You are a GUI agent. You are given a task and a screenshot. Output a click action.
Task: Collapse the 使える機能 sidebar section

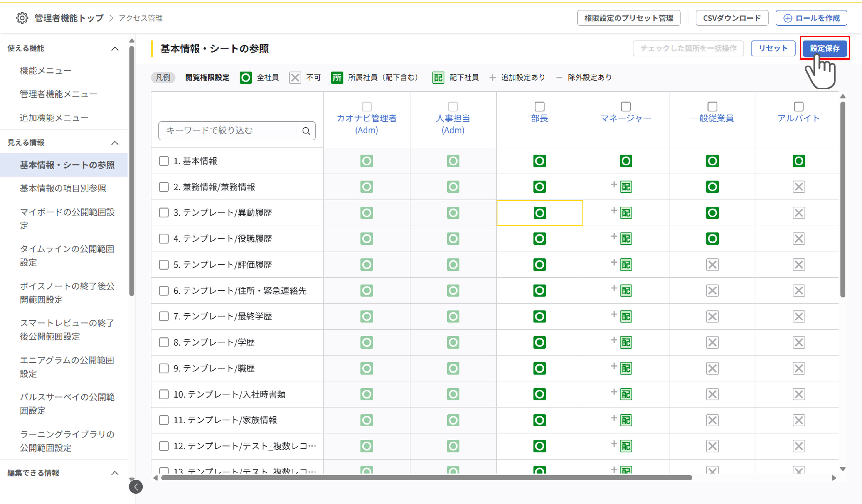(115, 49)
